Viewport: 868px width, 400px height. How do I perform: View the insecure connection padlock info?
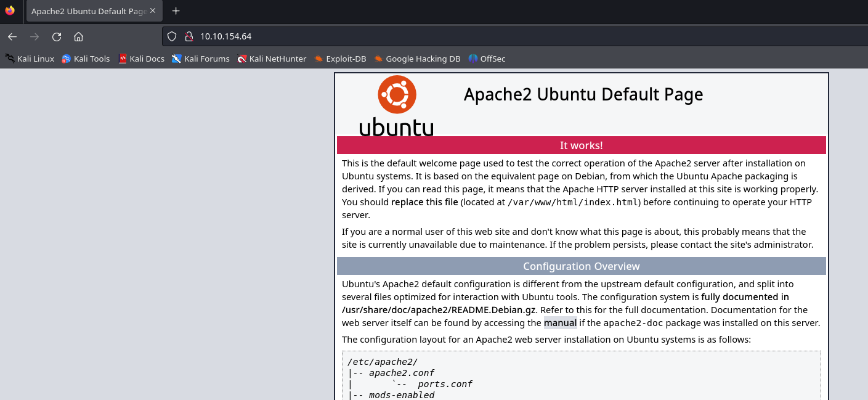pyautogui.click(x=189, y=36)
